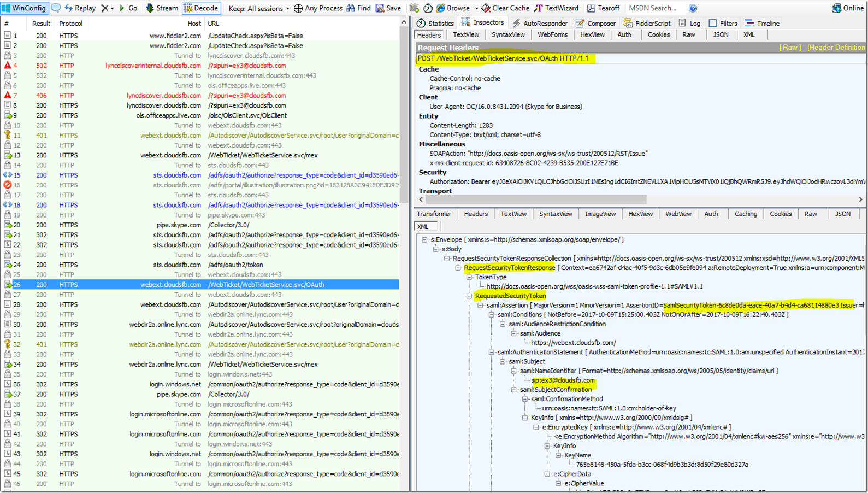
Task: Click the Go resume button
Action: [x=128, y=8]
